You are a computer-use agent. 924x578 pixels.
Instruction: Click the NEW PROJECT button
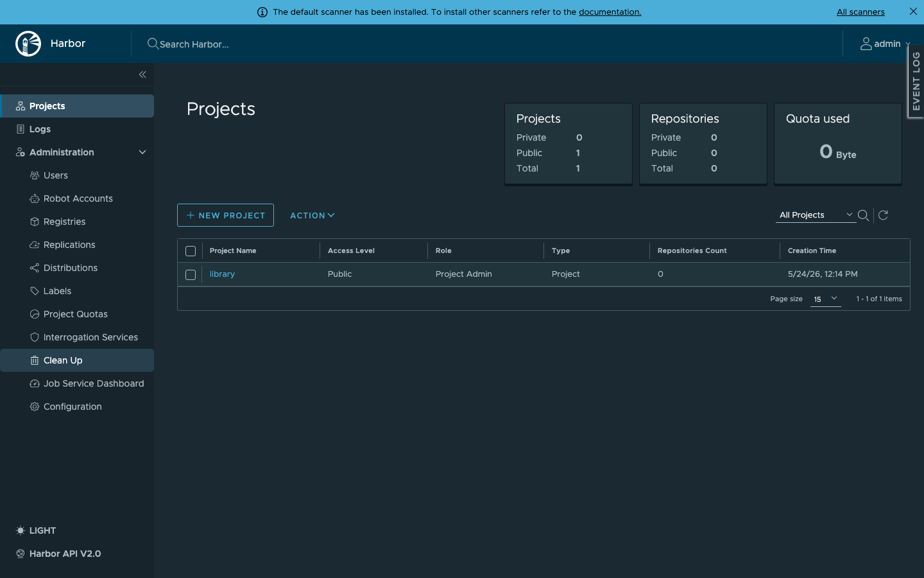point(225,215)
